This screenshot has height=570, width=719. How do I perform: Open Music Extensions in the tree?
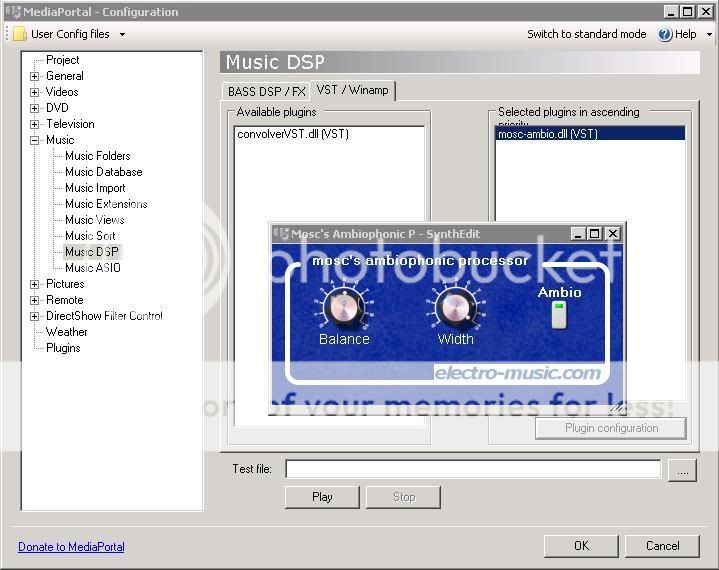click(106, 204)
